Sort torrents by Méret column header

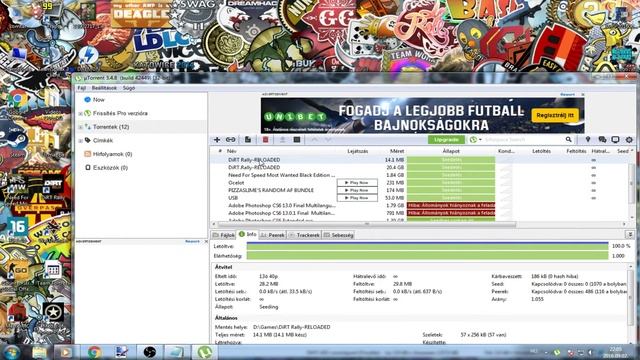tap(397, 151)
